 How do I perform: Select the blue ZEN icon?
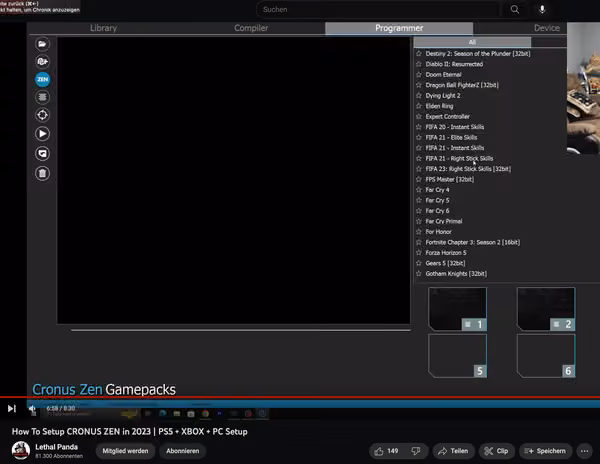42,79
